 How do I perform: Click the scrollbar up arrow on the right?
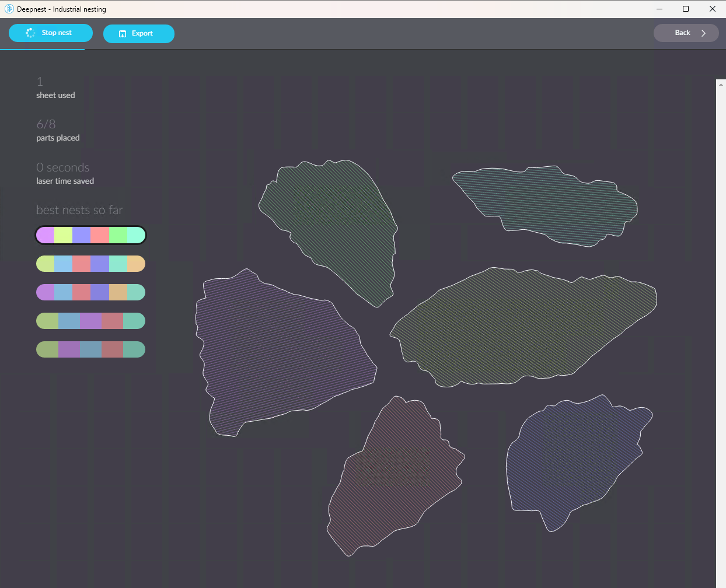(x=720, y=84)
